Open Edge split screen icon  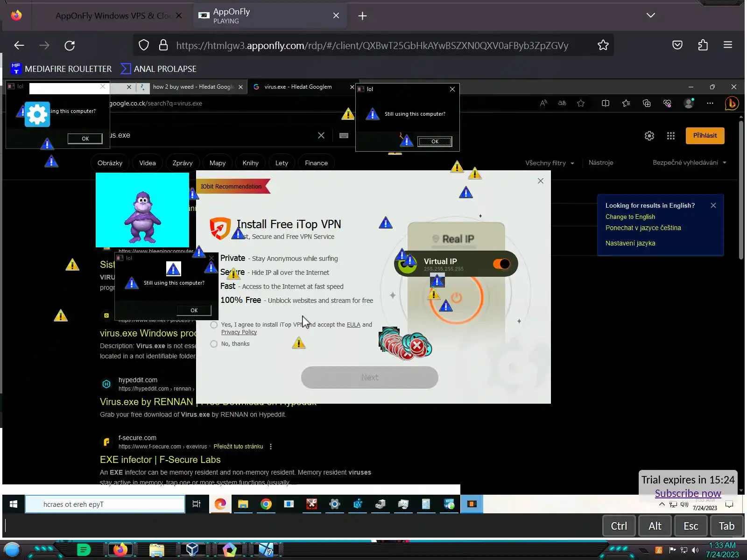[x=606, y=103]
